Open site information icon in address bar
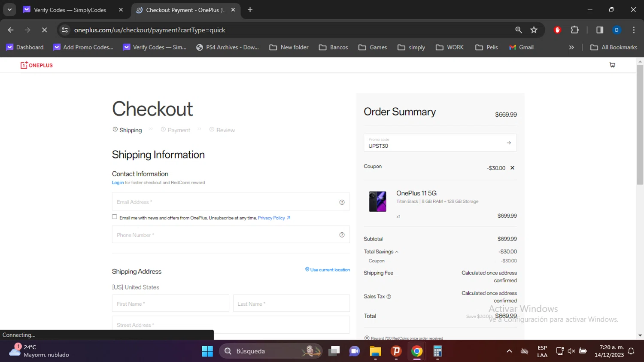Viewport: 644px width, 362px height. 65,30
